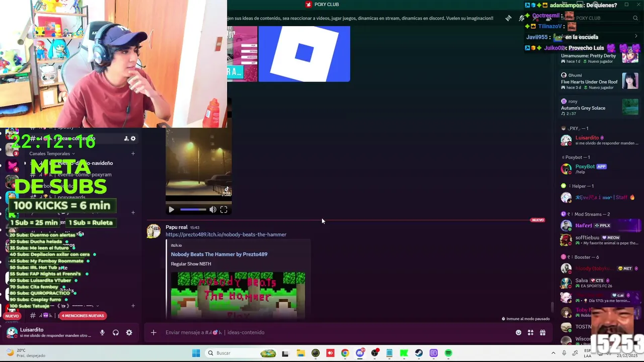Add channel to Canales Temporales with plus
This screenshot has width=644, height=362.
tap(133, 153)
